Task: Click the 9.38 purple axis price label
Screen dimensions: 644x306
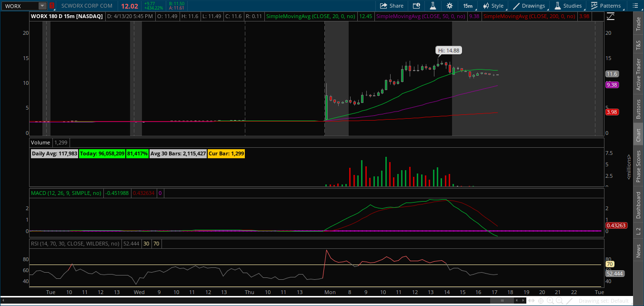Action: (x=612, y=84)
